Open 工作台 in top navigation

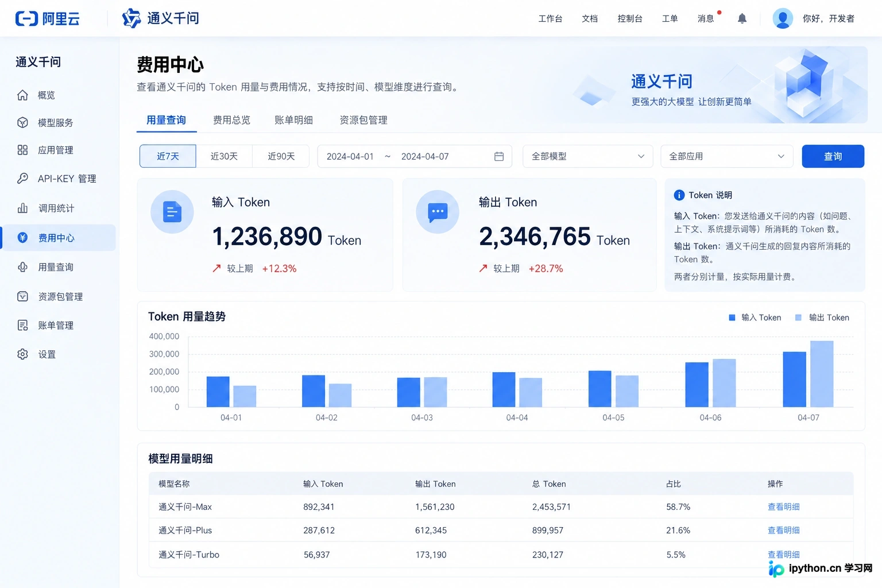click(x=550, y=18)
